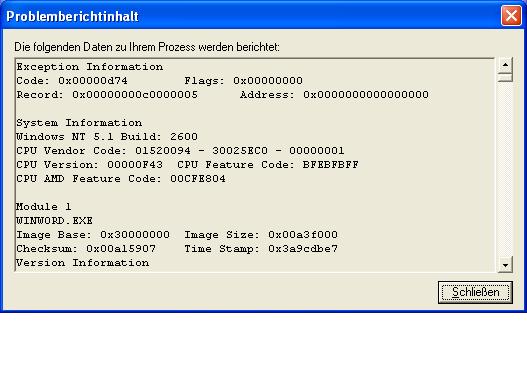
Task: Click the Version Information line
Action: (x=83, y=263)
